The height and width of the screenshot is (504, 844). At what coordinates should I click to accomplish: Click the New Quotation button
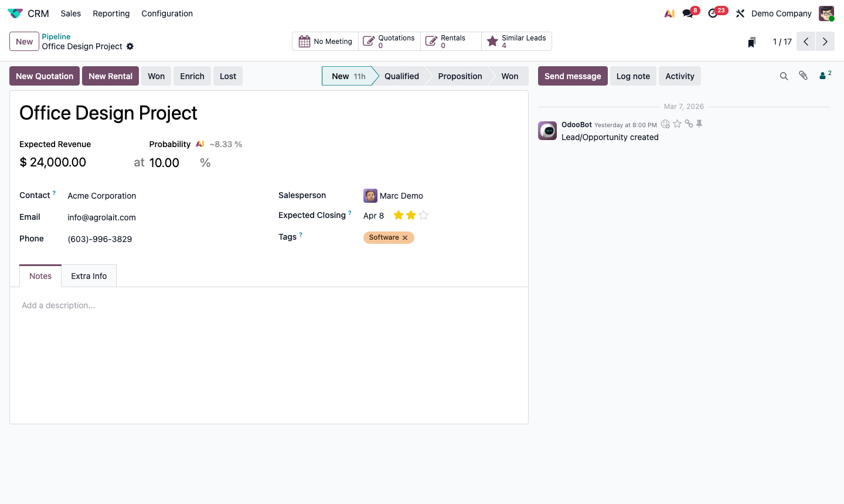44,76
